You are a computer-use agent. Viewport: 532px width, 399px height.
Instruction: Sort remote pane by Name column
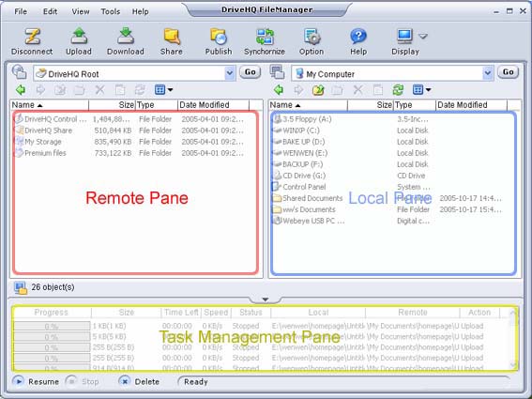(x=50, y=105)
